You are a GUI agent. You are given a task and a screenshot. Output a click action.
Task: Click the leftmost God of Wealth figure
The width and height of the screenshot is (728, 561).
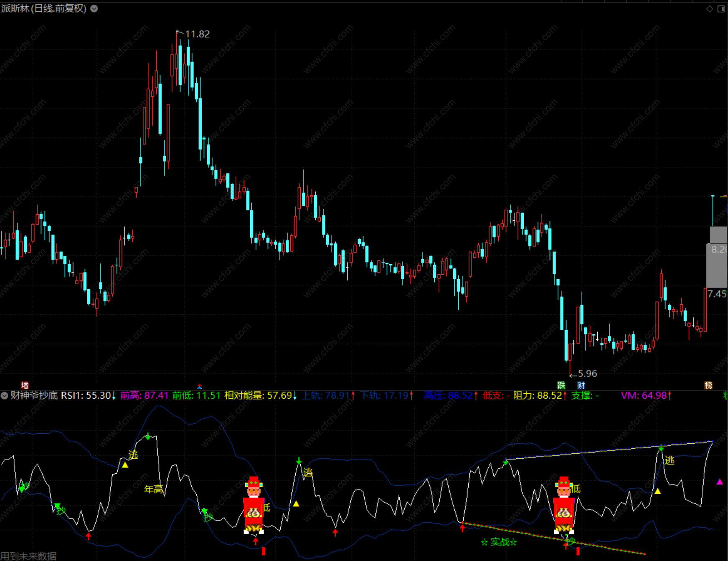pos(254,505)
